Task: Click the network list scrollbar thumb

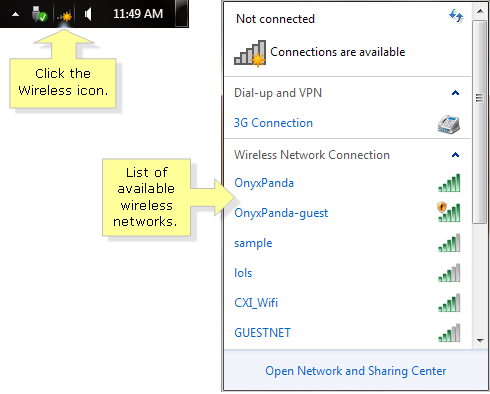Action: pyautogui.click(x=480, y=122)
